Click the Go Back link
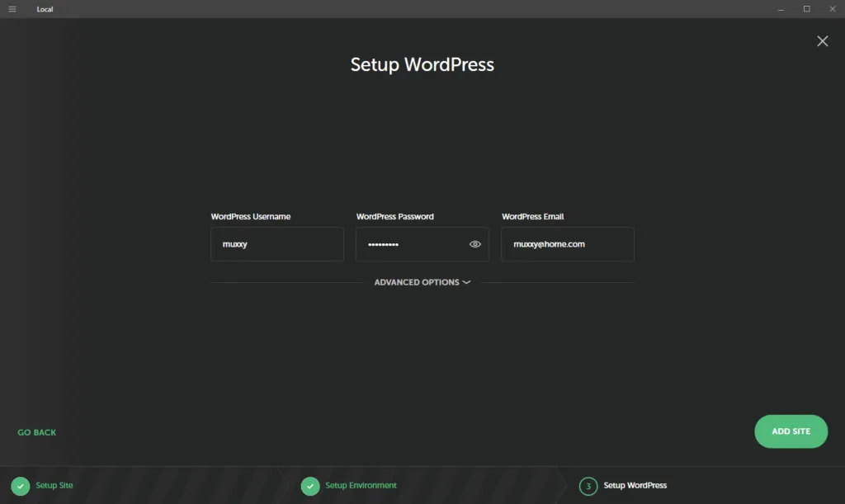Screen dimensions: 845x504 36,432
